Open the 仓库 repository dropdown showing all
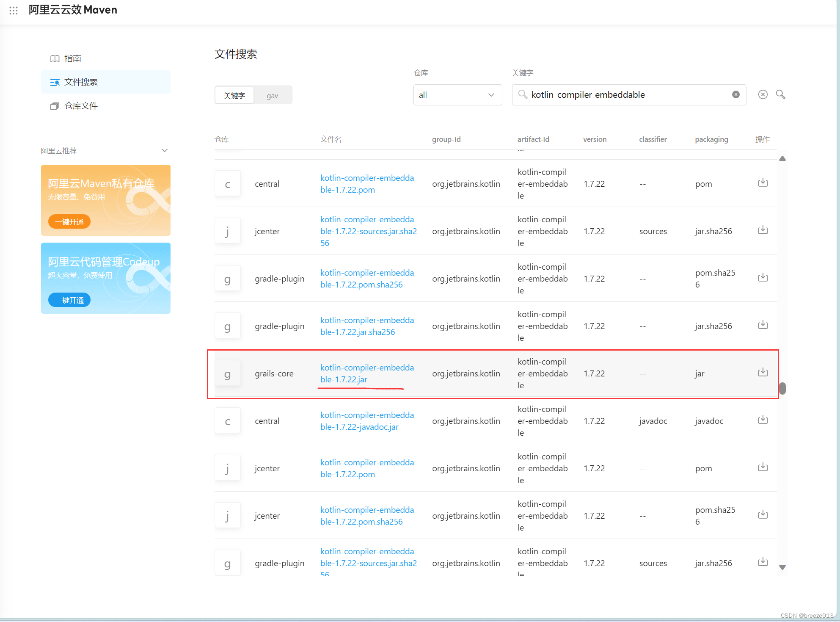This screenshot has width=840, height=622. (x=457, y=95)
